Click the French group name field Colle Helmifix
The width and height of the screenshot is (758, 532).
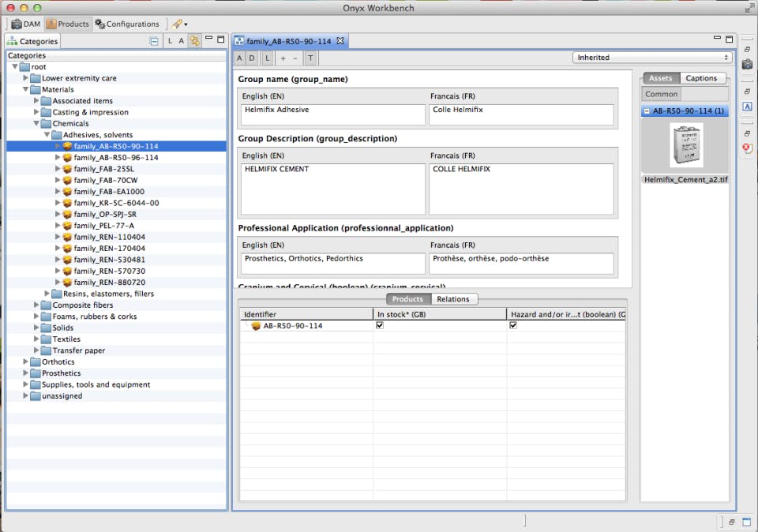tap(521, 115)
